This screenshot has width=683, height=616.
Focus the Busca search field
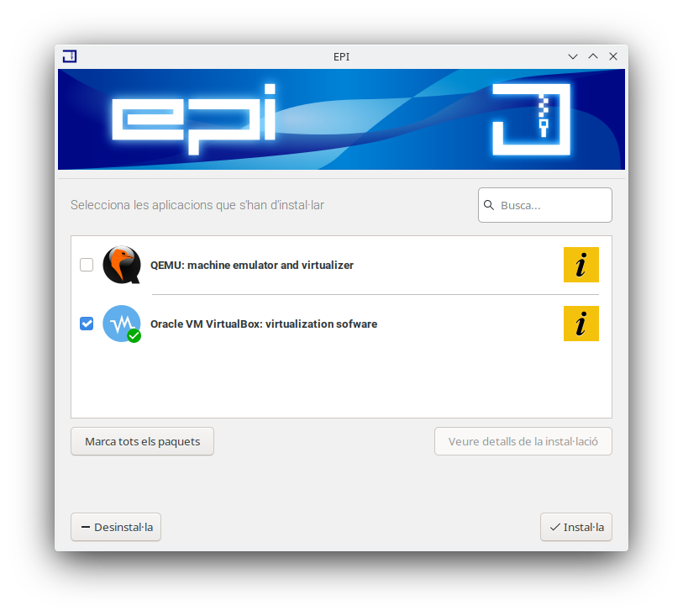point(545,205)
